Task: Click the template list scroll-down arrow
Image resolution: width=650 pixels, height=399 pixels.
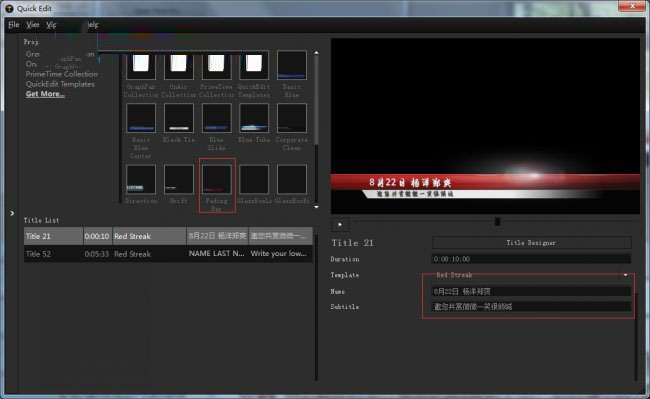Action: pos(316,207)
